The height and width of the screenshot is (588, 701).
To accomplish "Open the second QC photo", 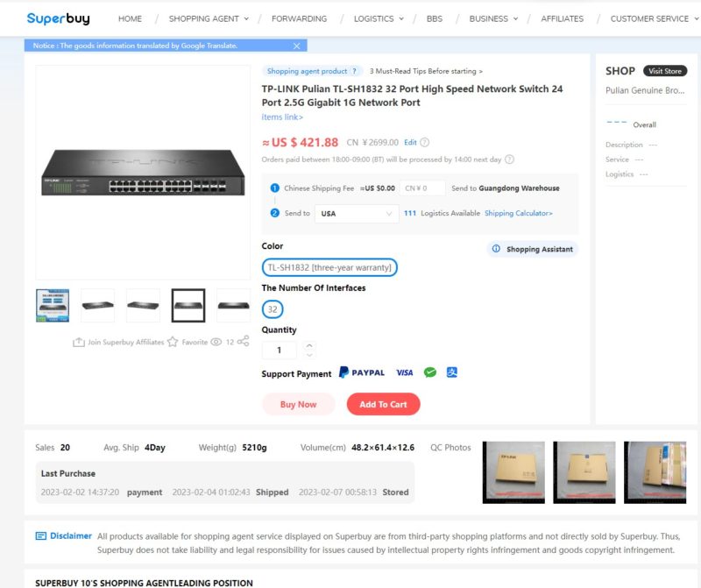I will (x=584, y=472).
